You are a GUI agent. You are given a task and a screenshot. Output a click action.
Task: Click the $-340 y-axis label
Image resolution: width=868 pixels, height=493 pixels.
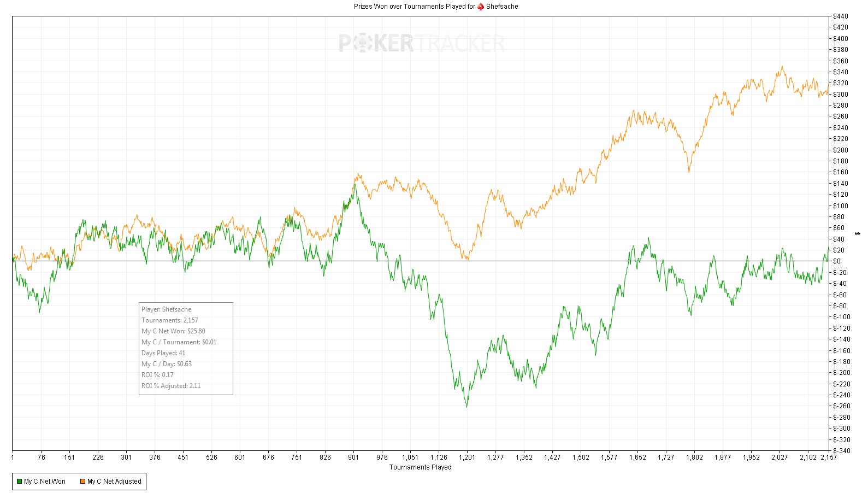842,451
